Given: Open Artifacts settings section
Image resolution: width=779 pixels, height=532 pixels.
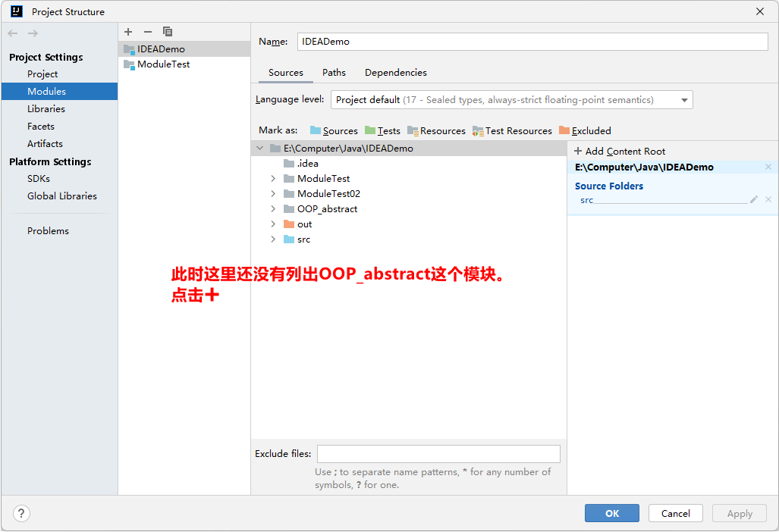Looking at the screenshot, I should (x=46, y=143).
